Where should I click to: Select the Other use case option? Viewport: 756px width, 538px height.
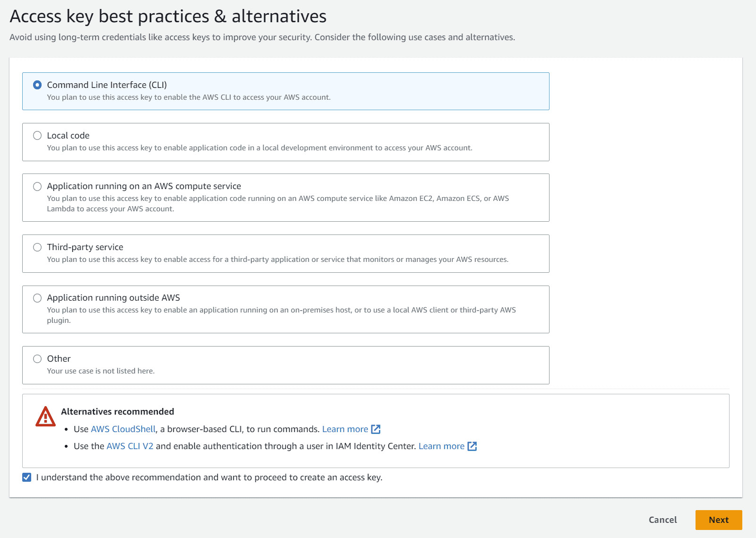[x=37, y=358]
